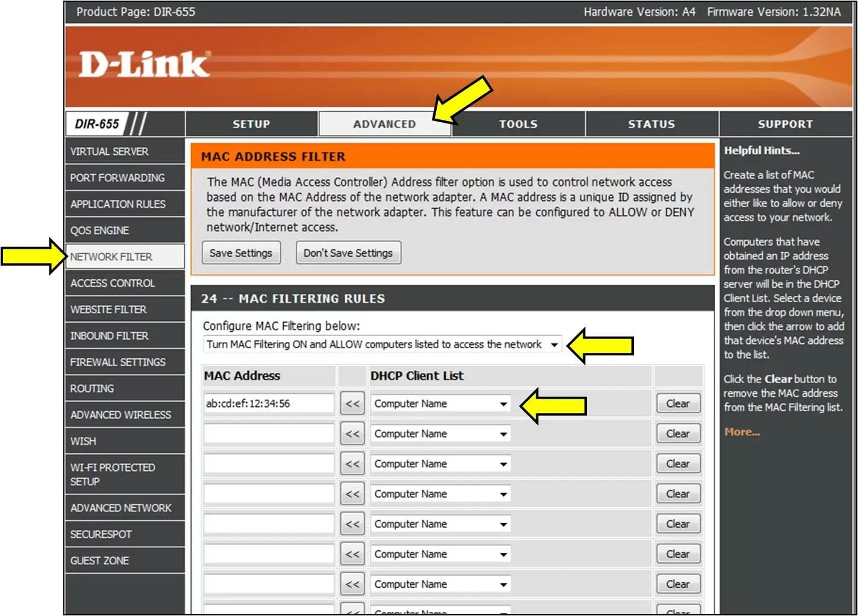Image resolution: width=858 pixels, height=616 pixels.
Task: Click Don't Save Settings button
Action: point(348,253)
